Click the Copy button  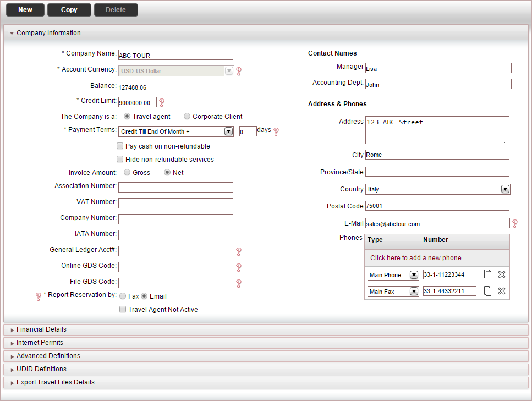coord(69,10)
